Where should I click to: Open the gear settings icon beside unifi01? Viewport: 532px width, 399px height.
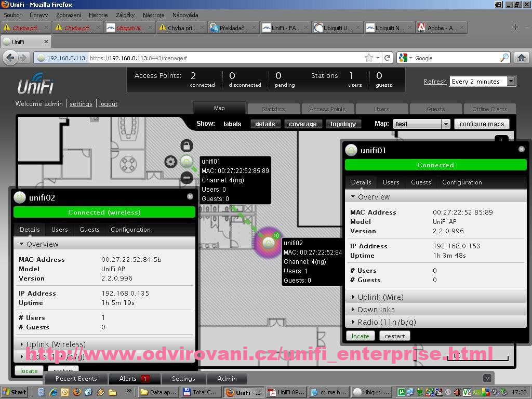170,162
